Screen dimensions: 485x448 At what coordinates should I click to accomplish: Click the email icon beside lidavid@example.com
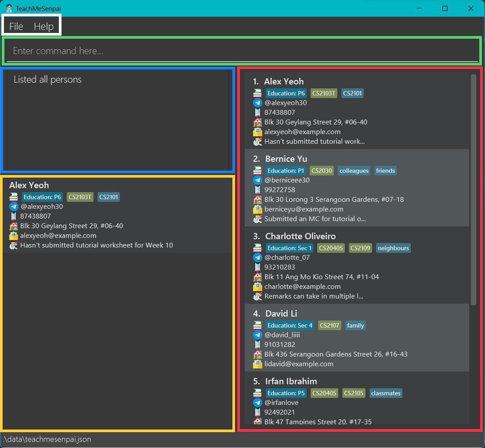tap(257, 364)
